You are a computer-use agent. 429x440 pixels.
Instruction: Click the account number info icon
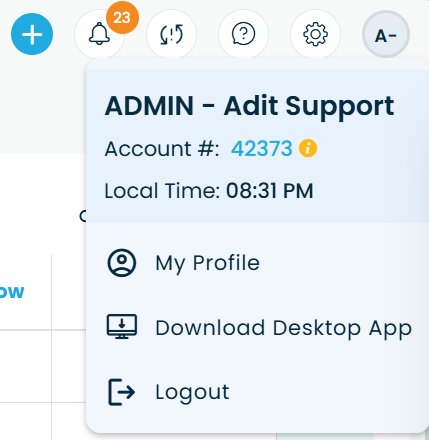pos(308,148)
